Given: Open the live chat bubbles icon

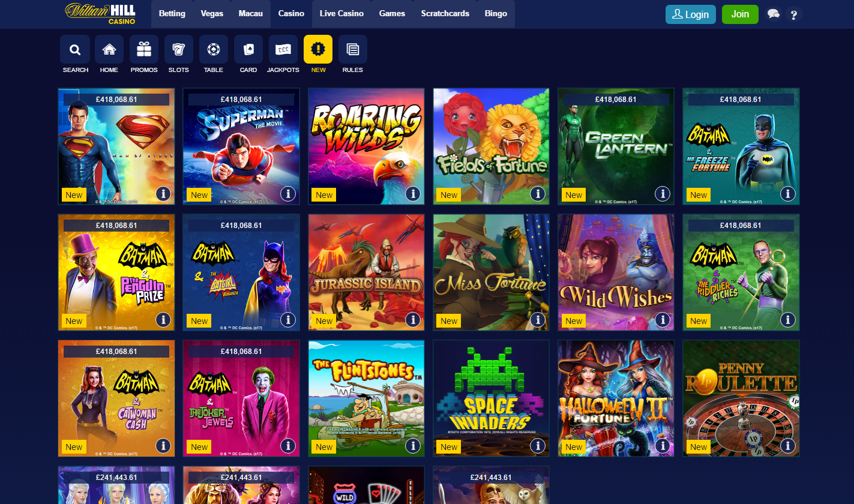Looking at the screenshot, I should tap(774, 14).
